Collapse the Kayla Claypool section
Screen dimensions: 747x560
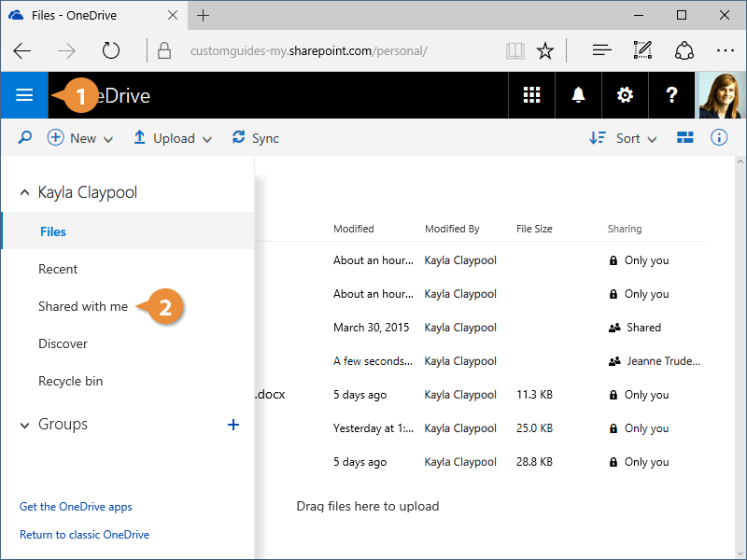click(x=24, y=193)
